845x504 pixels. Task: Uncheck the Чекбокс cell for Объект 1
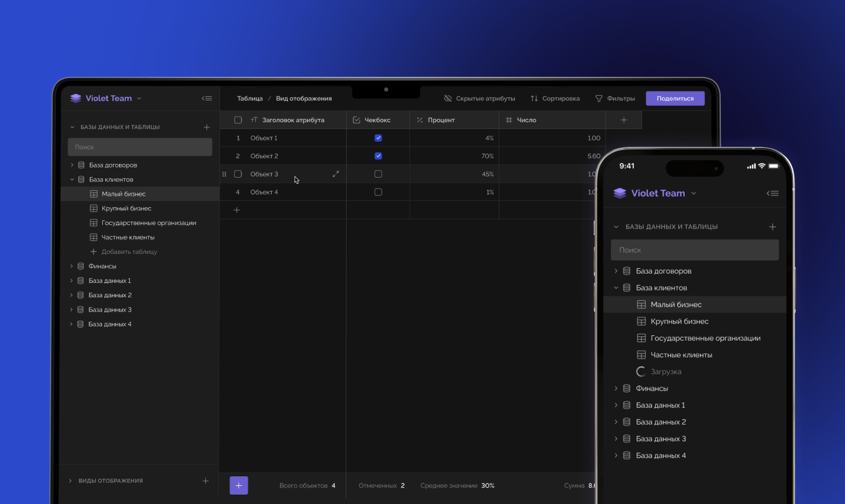(378, 138)
